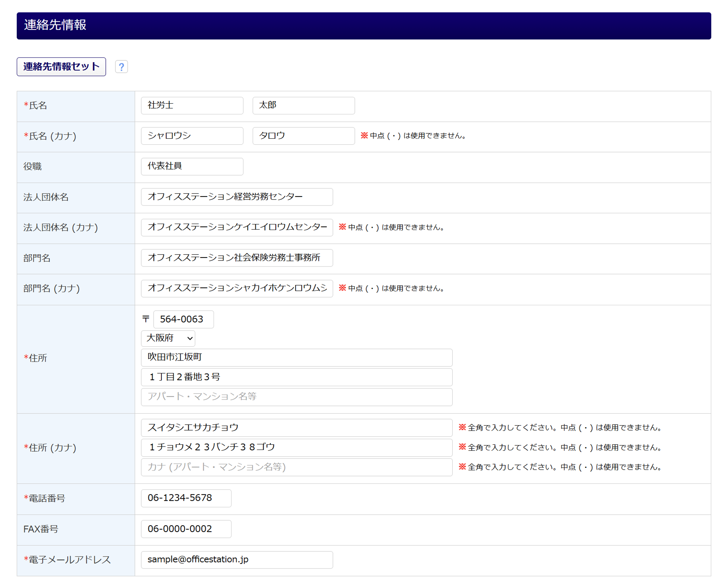
Task: Click the last name field containing 社労士
Action: coord(192,105)
